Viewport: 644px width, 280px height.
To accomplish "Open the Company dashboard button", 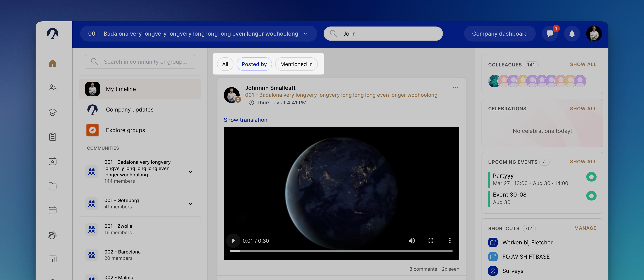I will 500,33.
